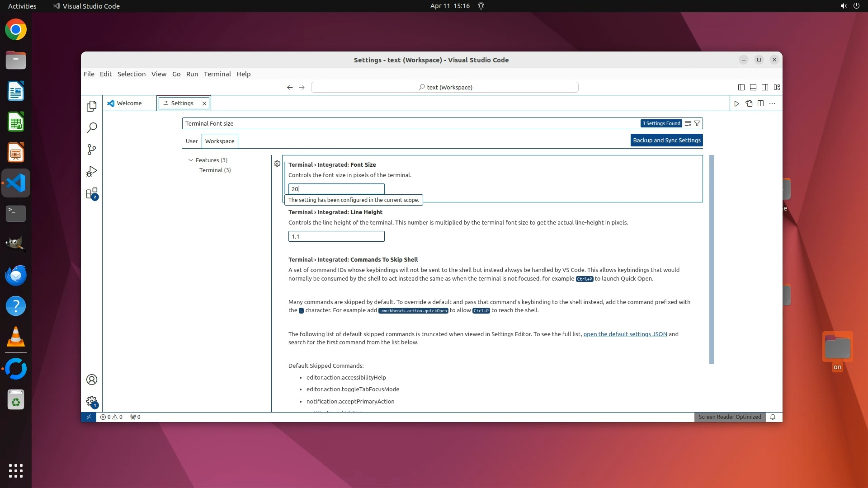This screenshot has width=868, height=488.
Task: Switch to the User settings tab
Action: [192, 141]
